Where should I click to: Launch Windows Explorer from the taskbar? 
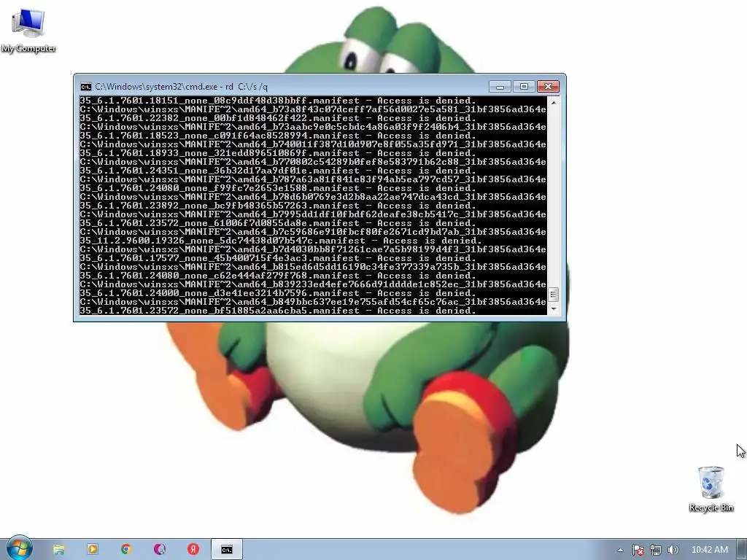pos(58,550)
